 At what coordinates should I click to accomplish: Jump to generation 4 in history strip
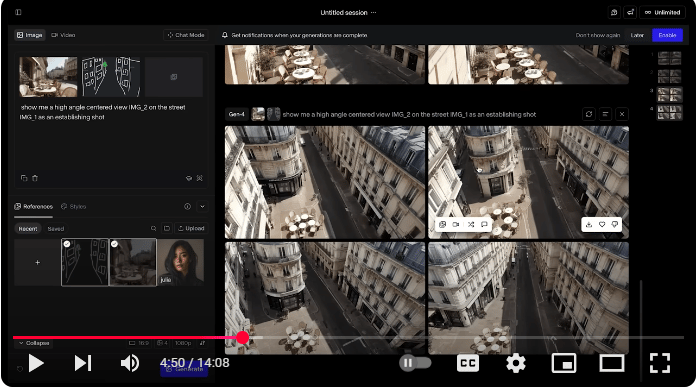(670, 113)
